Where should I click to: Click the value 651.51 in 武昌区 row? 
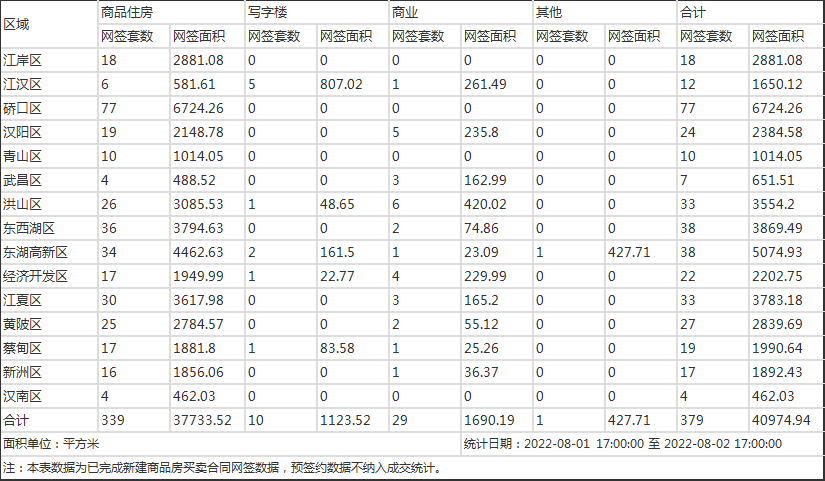click(773, 181)
